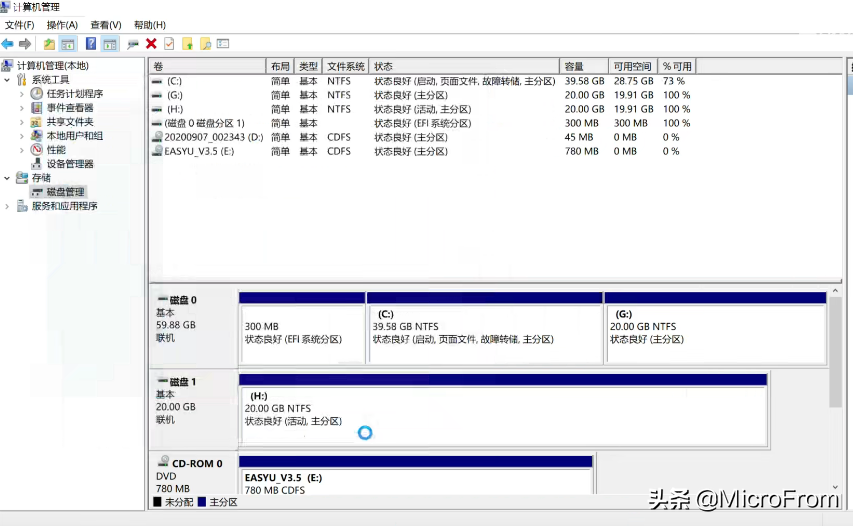Open 设备管理器 in the tree
Viewport: 853px width, 526px height.
point(69,164)
